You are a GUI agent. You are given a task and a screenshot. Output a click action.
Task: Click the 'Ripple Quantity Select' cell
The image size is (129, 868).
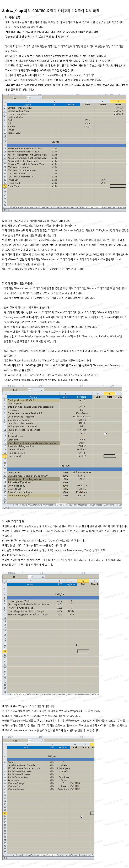pyautogui.click(x=27, y=777)
